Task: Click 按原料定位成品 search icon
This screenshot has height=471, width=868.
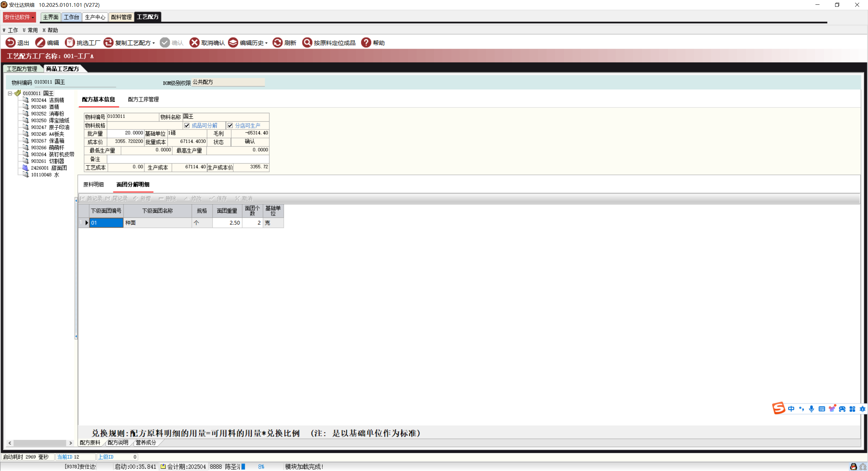Action: coord(307,43)
